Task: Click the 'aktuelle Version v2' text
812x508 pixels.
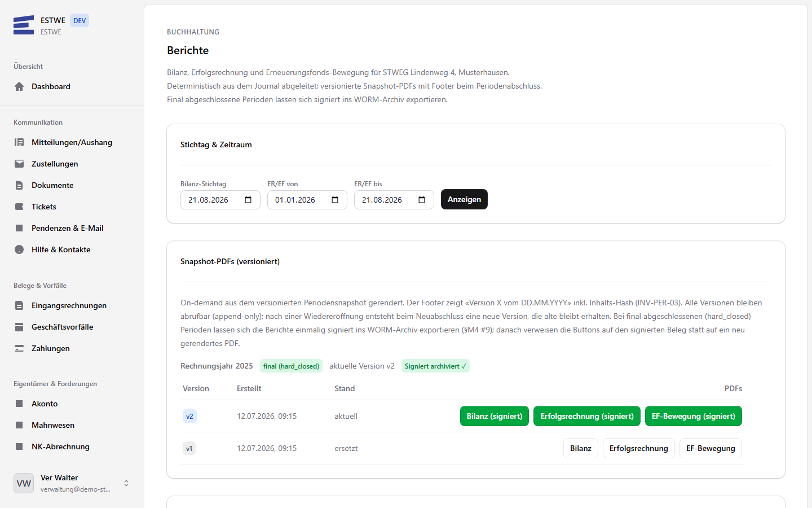Action: click(x=362, y=366)
